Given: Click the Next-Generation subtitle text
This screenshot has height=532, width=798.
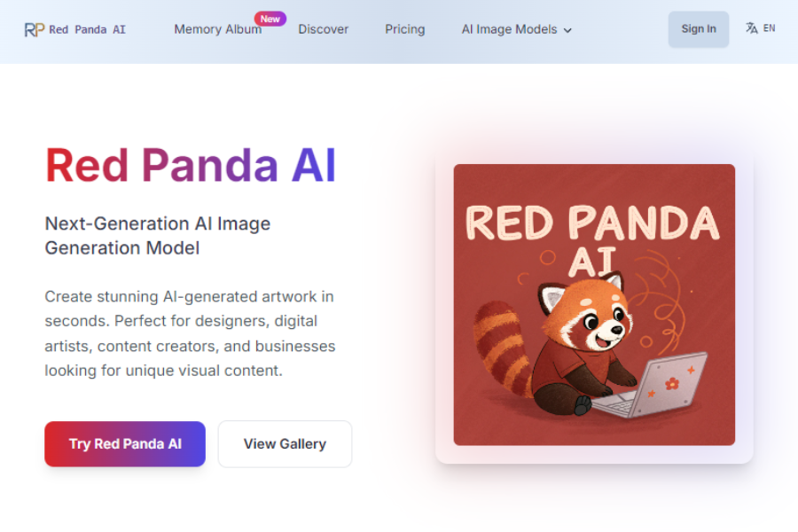Looking at the screenshot, I should click(x=157, y=236).
